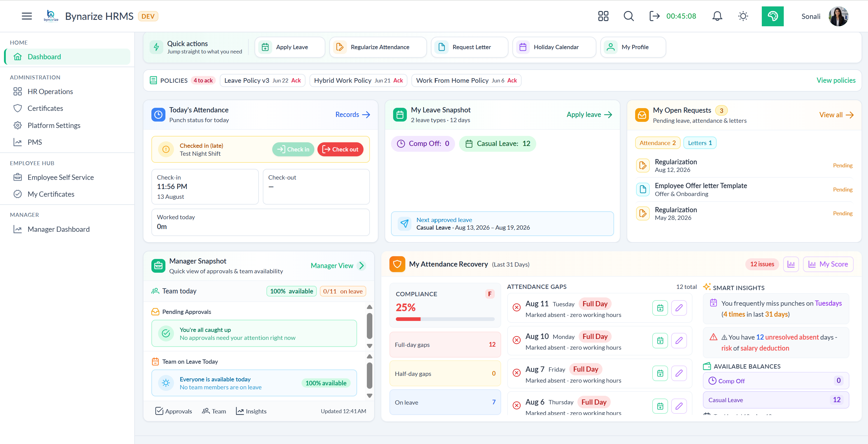This screenshot has width=868, height=444.
Task: Open Holiday Calendar quick action
Action: coord(554,47)
